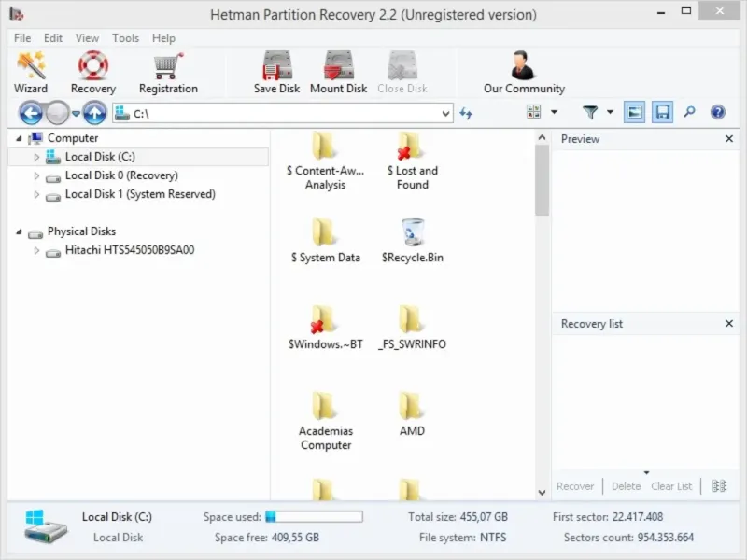Close the Recovery list panel
The height and width of the screenshot is (560, 747).
click(729, 323)
